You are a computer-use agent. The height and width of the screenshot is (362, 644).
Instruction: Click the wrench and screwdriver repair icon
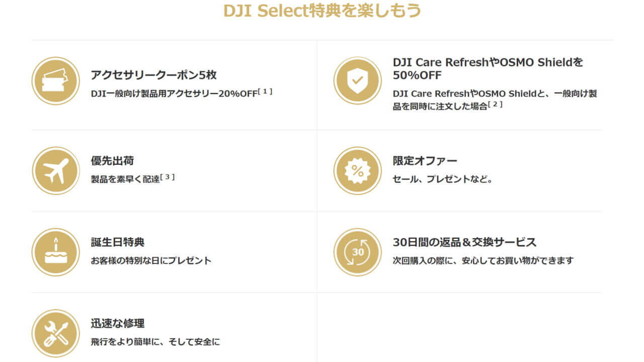tap(55, 333)
